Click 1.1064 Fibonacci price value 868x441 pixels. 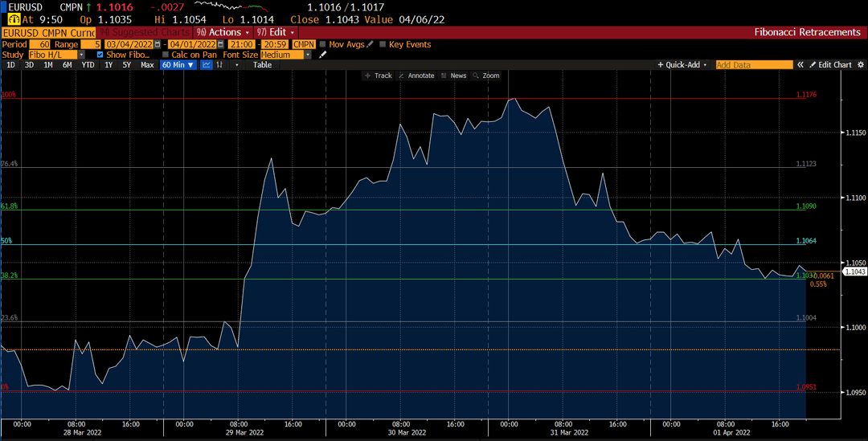point(806,241)
